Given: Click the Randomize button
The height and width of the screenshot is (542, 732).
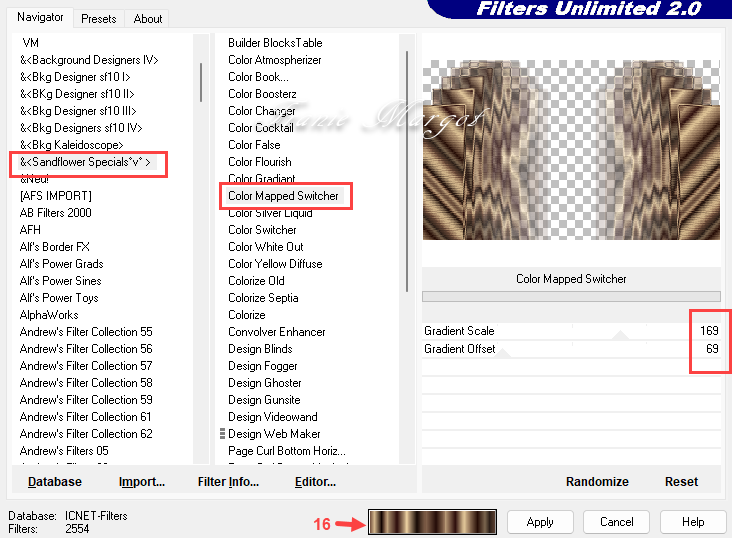Looking at the screenshot, I should pos(597,481).
